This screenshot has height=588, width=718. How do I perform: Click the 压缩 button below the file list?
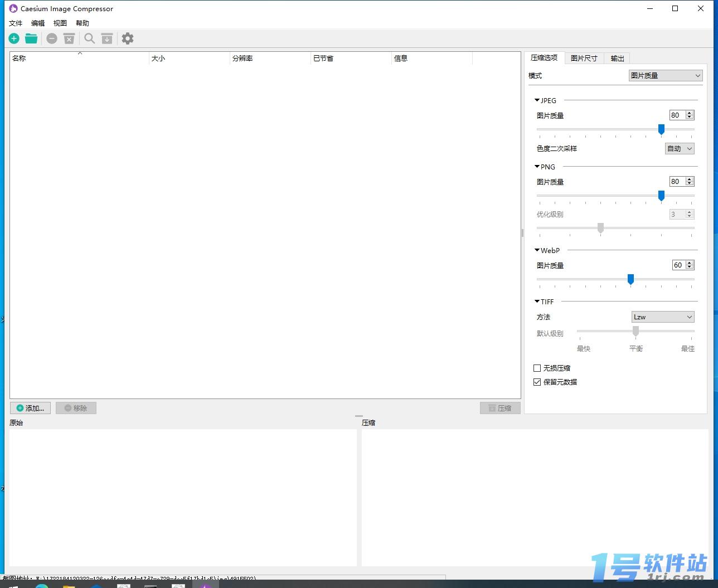(500, 408)
